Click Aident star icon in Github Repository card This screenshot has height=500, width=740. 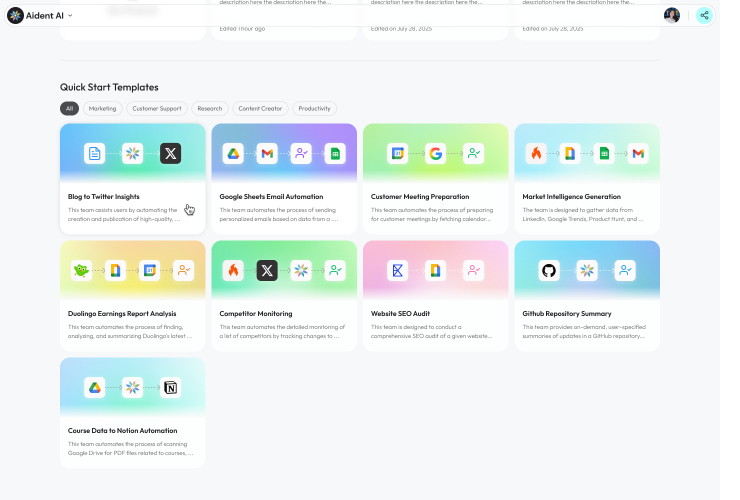click(587, 271)
